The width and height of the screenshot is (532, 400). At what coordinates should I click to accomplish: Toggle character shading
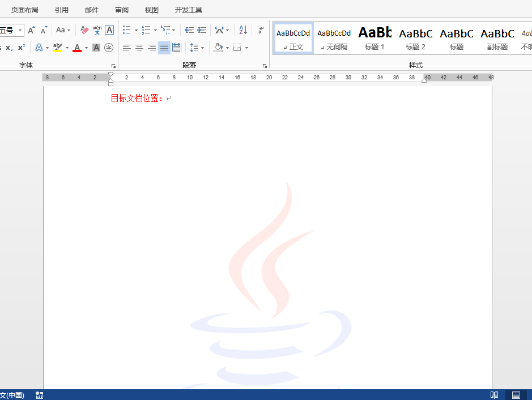pos(96,48)
